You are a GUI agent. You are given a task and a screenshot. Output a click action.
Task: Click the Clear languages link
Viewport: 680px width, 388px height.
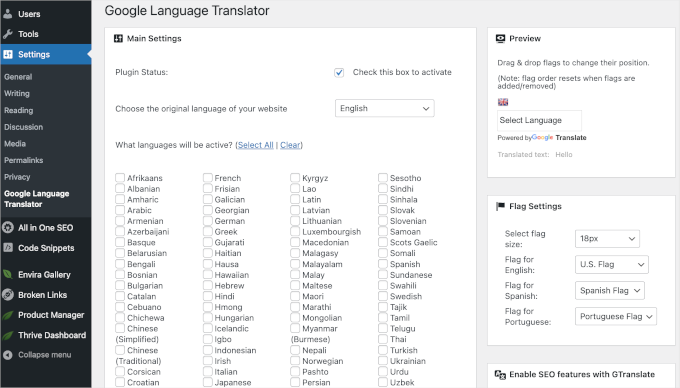point(290,145)
